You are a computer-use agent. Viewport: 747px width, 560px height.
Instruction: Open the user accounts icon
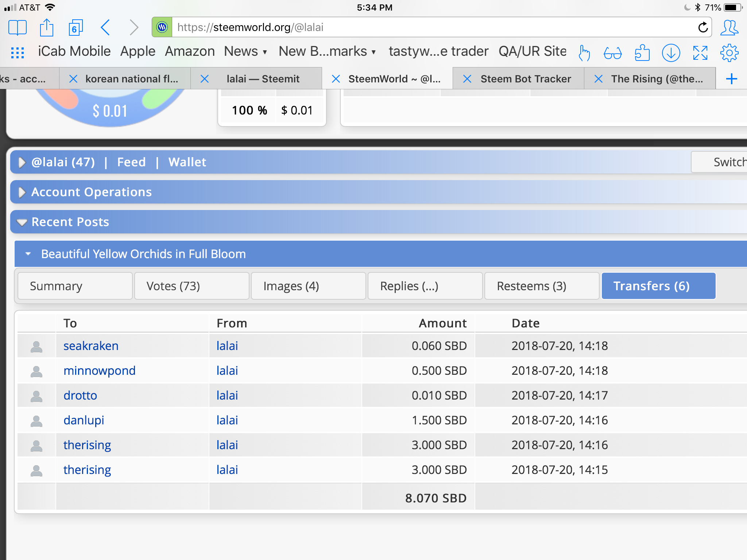[x=729, y=28]
